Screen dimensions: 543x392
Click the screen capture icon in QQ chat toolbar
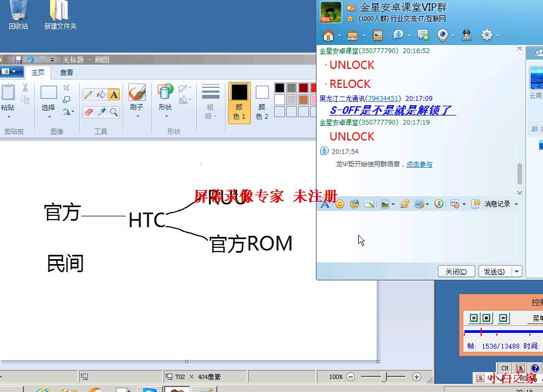pos(419,204)
